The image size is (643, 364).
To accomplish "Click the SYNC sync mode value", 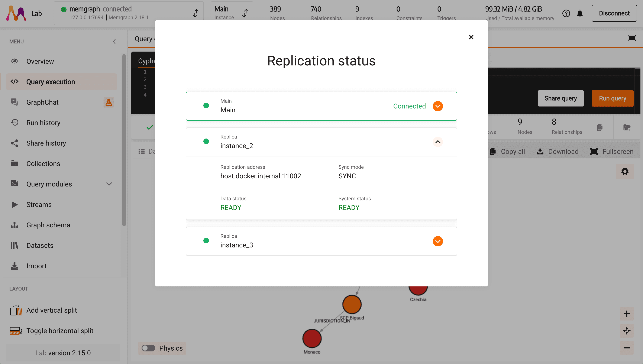I will point(347,176).
